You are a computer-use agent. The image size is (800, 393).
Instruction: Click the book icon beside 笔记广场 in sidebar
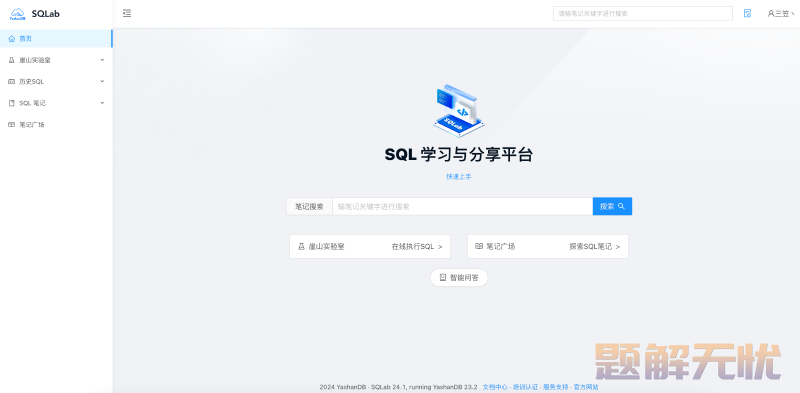tap(12, 125)
